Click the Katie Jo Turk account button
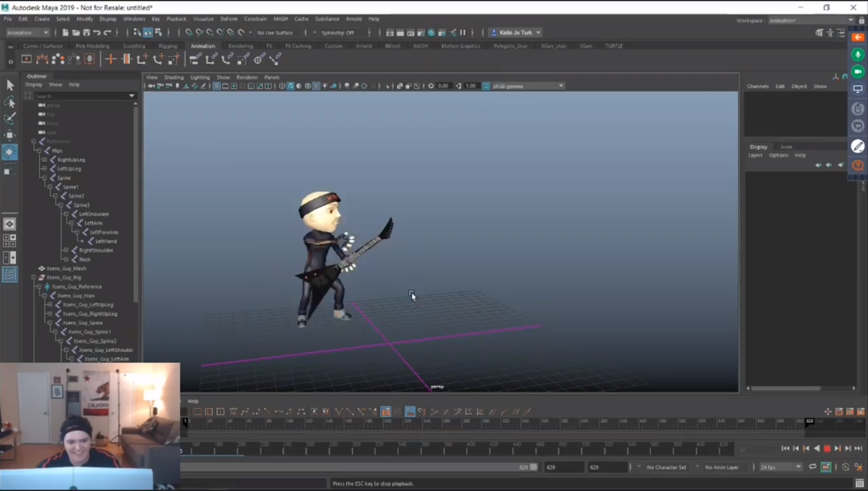Viewport: 868px width, 491px height. coord(515,32)
